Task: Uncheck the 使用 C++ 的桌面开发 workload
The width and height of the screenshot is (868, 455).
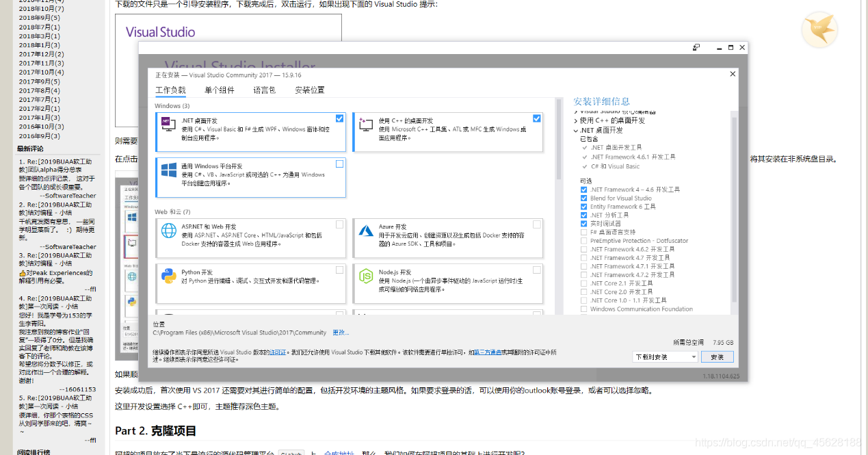Action: click(537, 118)
